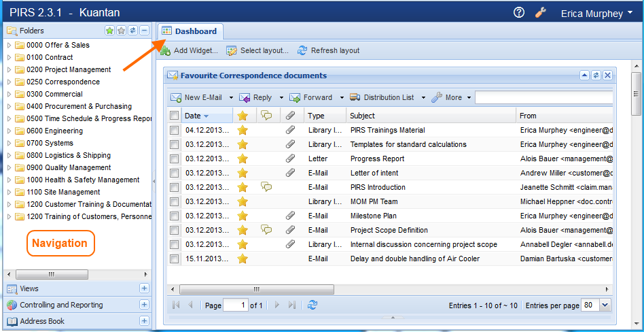Image resolution: width=644 pixels, height=332 pixels.
Task: Switch to the Dashboard tab
Action: click(x=190, y=31)
